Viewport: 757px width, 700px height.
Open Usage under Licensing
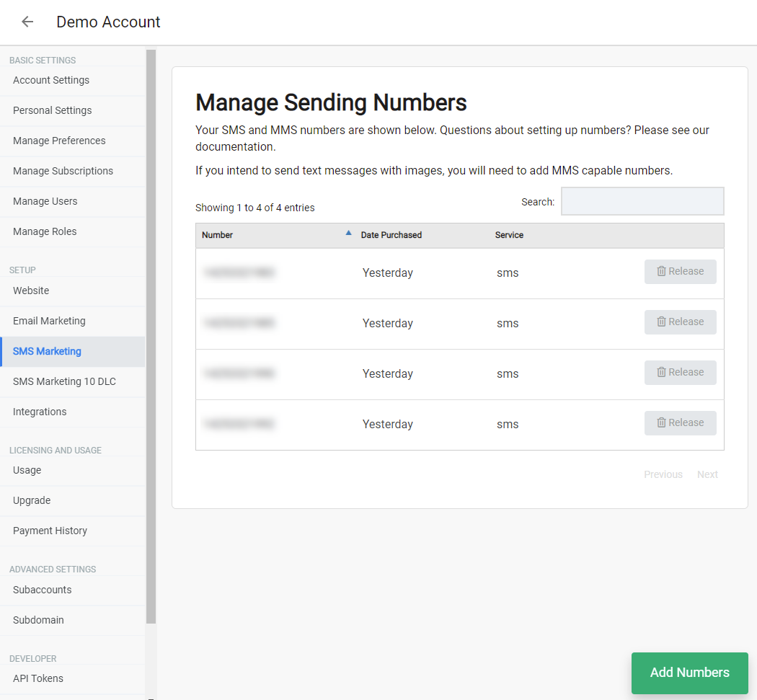(72, 470)
